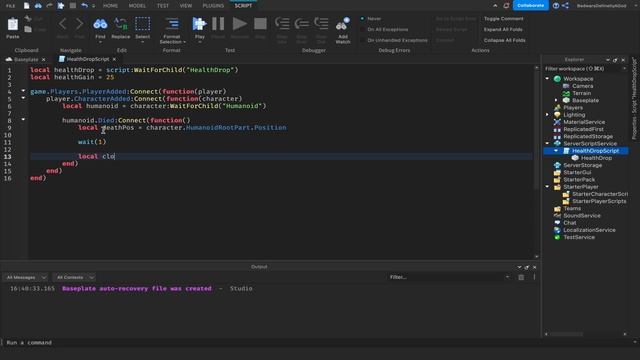
Task: Collapse code fold at line 8
Action: [x=23, y=120]
